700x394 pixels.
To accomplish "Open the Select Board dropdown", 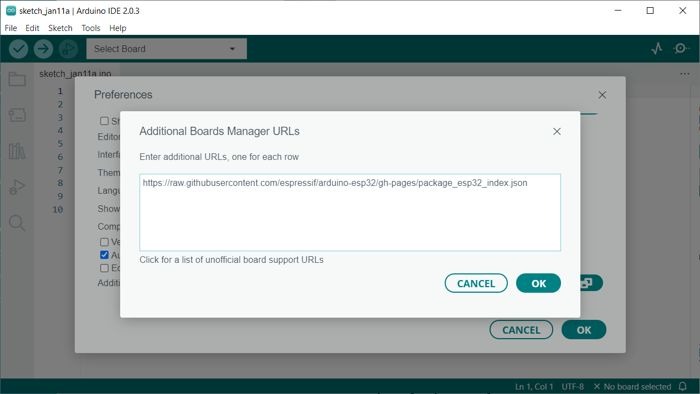I will click(166, 49).
